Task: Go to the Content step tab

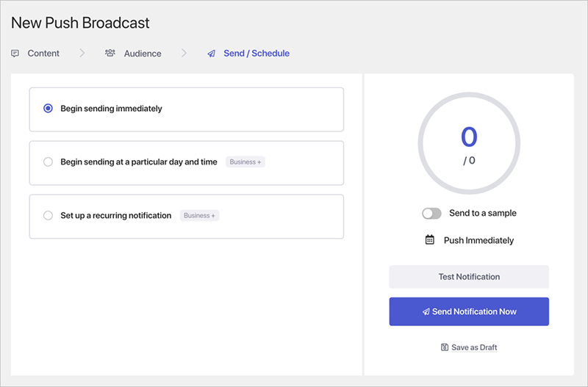Action: [x=43, y=54]
